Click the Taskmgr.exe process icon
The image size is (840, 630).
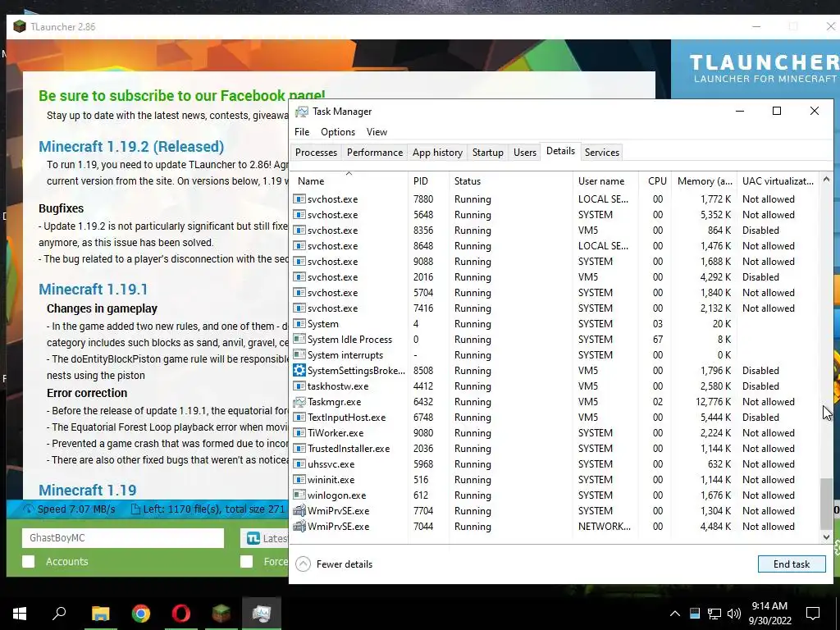point(299,402)
